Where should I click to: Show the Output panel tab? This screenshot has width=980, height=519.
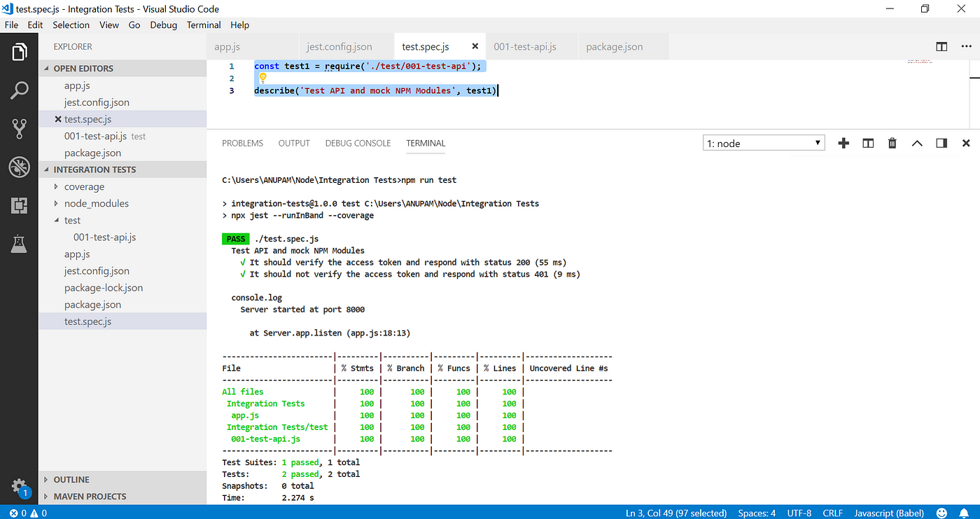294,143
